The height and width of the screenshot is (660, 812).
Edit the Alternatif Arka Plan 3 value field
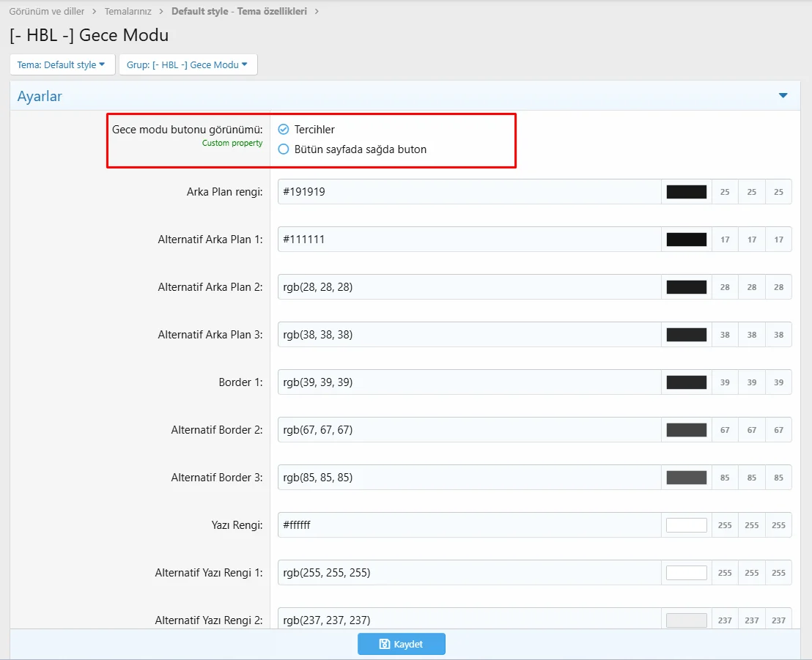[469, 335]
